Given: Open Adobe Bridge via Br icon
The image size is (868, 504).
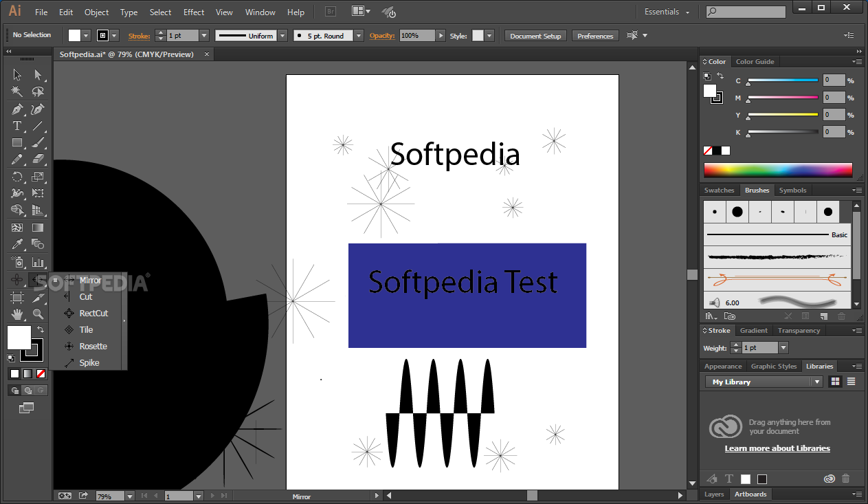Looking at the screenshot, I should click(x=331, y=12).
